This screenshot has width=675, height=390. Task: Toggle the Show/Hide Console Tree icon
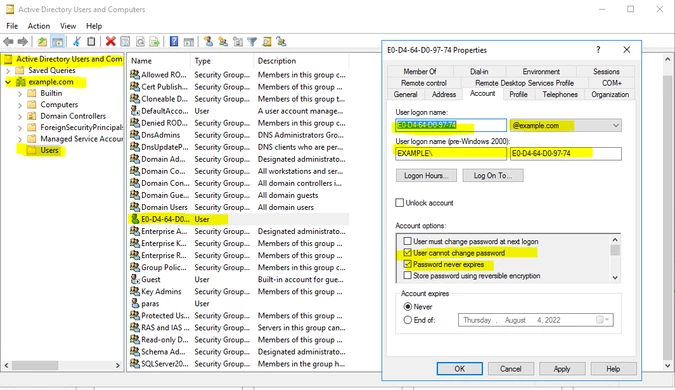pos(57,42)
